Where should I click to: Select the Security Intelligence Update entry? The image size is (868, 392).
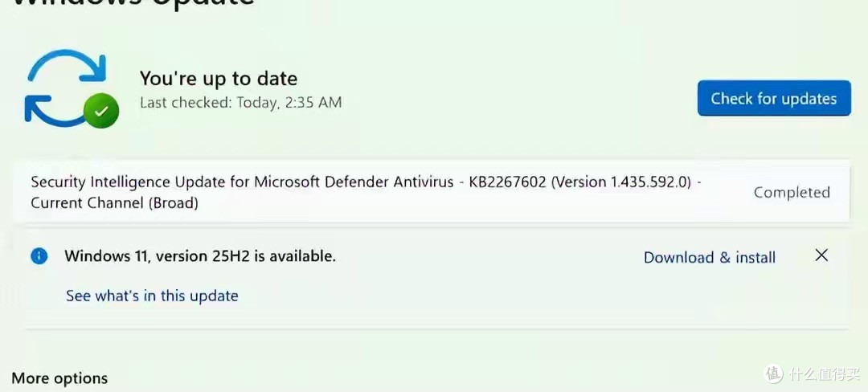[431, 192]
